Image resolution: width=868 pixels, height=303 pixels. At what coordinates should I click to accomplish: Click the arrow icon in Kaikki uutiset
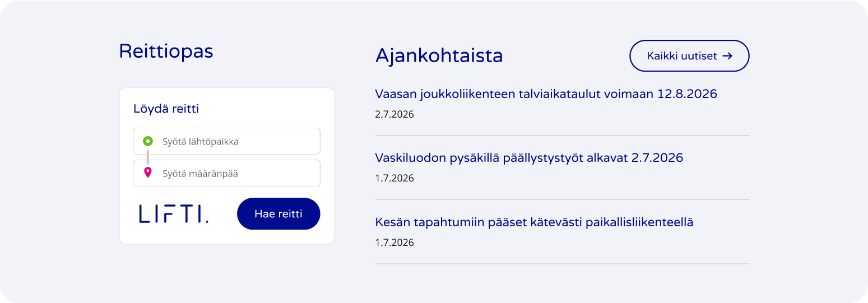[x=727, y=56]
